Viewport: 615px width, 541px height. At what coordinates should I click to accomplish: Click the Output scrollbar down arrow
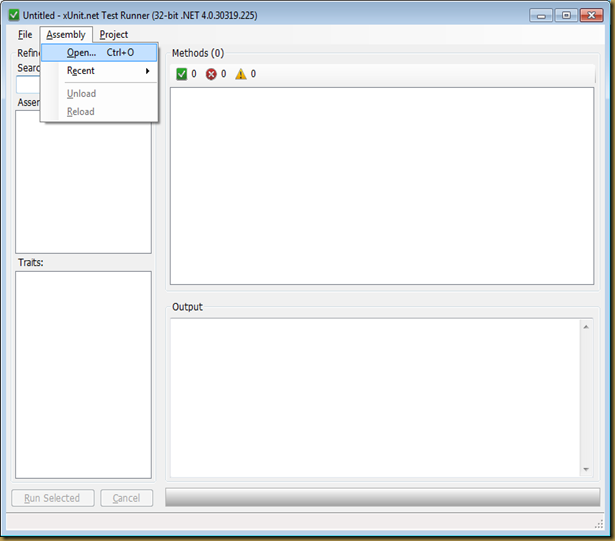click(586, 469)
